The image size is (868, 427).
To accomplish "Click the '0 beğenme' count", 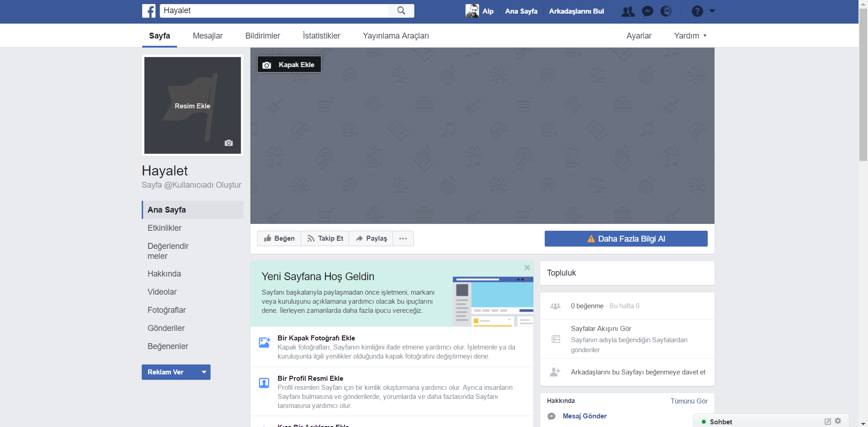I will 587,306.
